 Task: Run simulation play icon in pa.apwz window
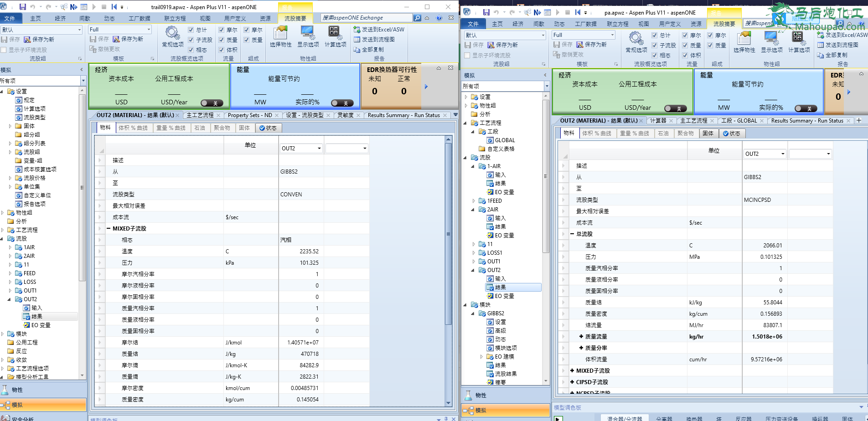[x=558, y=12]
